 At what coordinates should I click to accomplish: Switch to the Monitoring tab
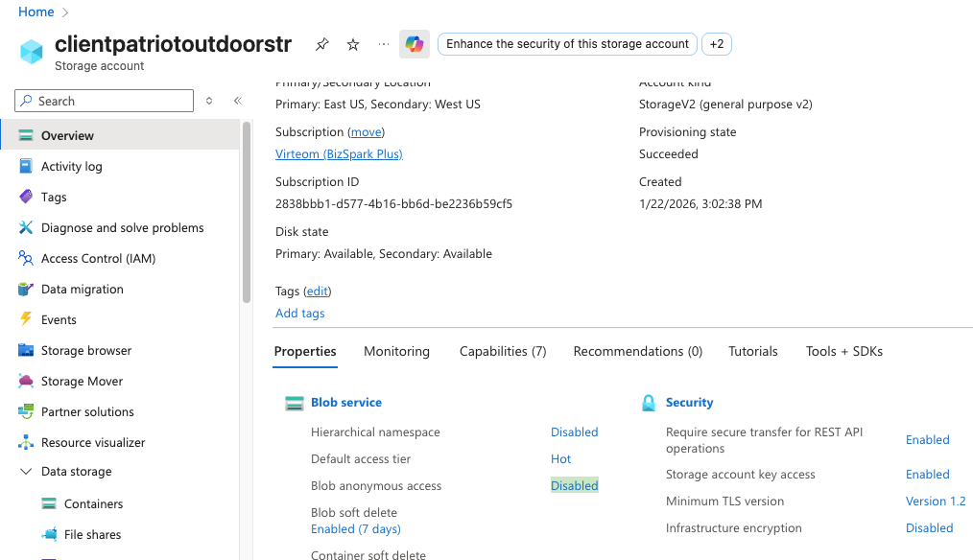(396, 351)
